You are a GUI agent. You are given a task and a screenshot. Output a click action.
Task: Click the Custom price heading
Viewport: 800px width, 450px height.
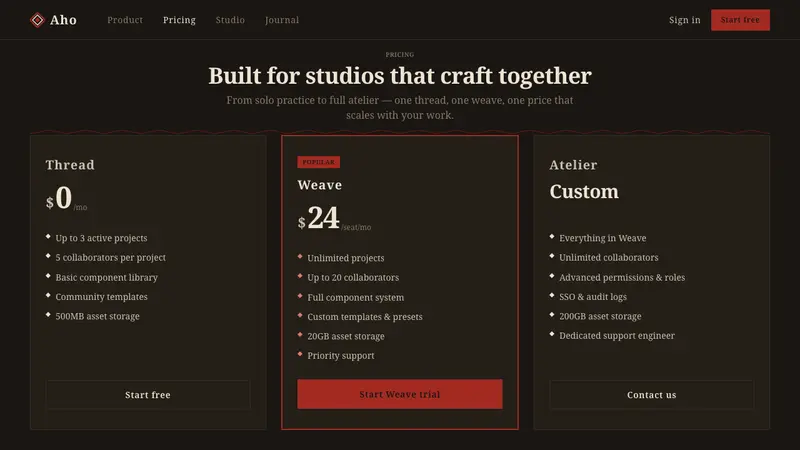click(584, 191)
